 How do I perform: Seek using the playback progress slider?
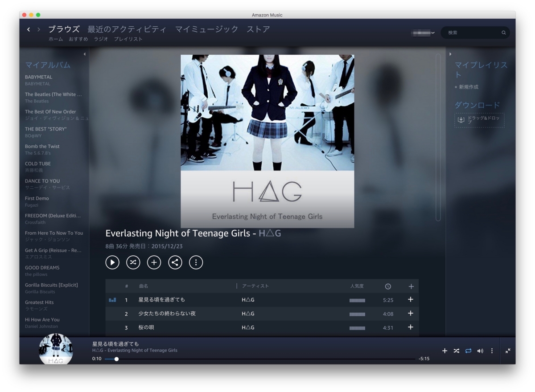click(x=260, y=359)
